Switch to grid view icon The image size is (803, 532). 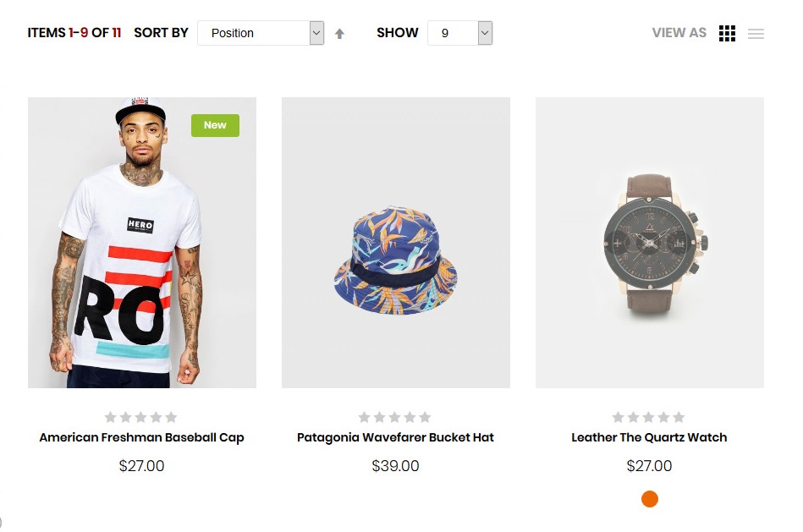[727, 34]
